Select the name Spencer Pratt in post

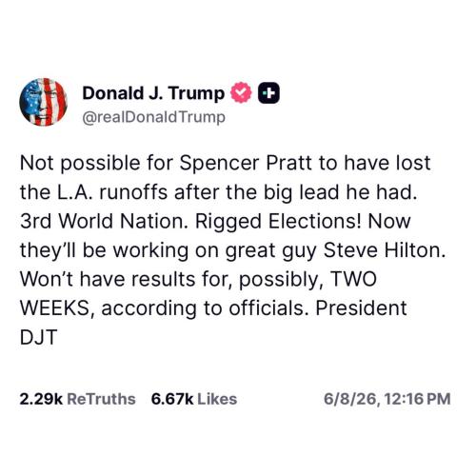click(246, 163)
